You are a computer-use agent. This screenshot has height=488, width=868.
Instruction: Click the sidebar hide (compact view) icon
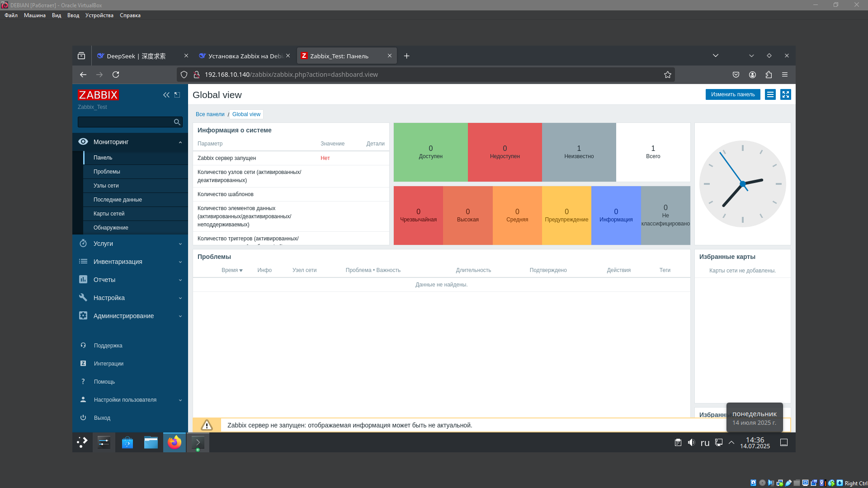[x=177, y=95]
